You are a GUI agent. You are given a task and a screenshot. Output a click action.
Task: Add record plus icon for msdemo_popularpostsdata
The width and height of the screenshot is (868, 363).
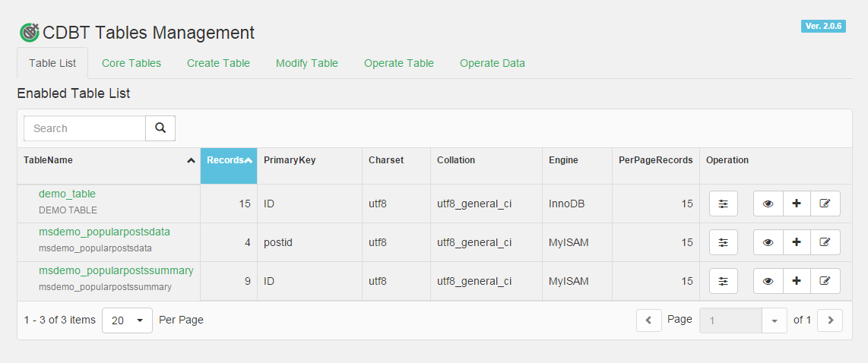[x=797, y=242]
